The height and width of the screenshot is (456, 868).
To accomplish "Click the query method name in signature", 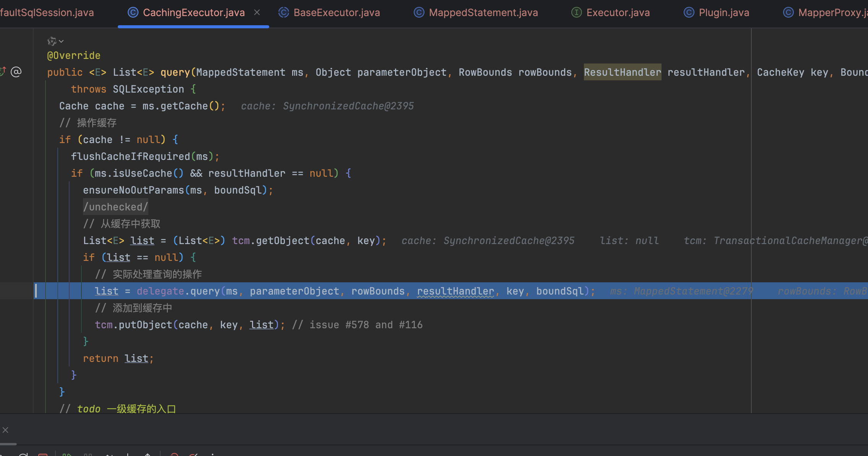I will [x=175, y=72].
